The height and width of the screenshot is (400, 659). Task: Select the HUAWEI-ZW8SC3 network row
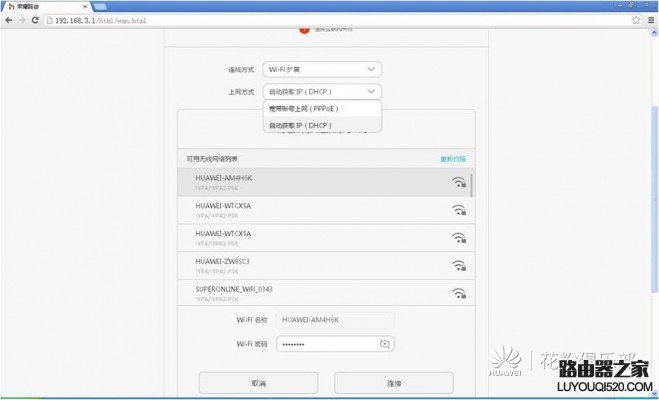pyautogui.click(x=326, y=266)
